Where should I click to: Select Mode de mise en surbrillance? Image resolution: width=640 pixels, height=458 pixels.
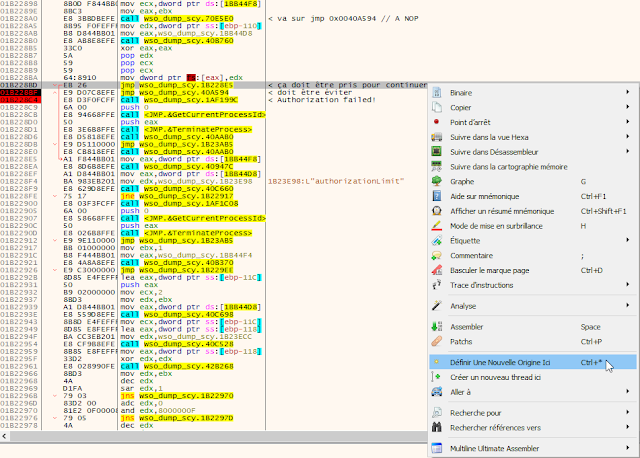coord(533,226)
